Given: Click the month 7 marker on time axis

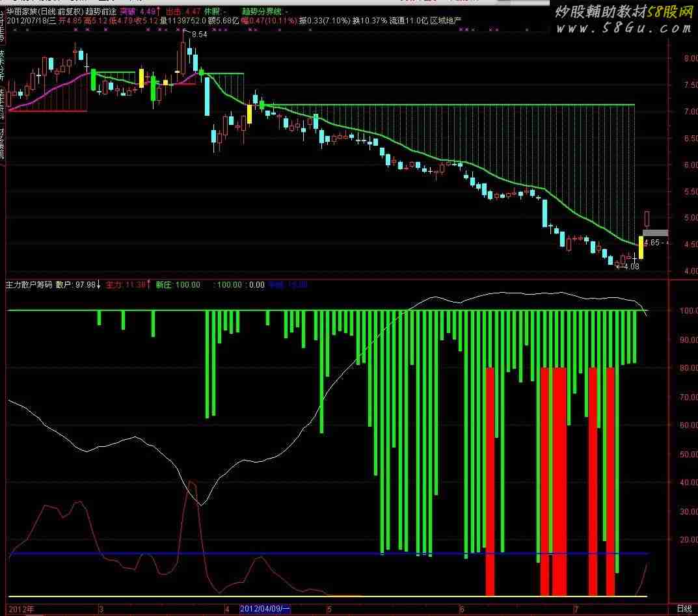Looking at the screenshot, I should point(575,609).
